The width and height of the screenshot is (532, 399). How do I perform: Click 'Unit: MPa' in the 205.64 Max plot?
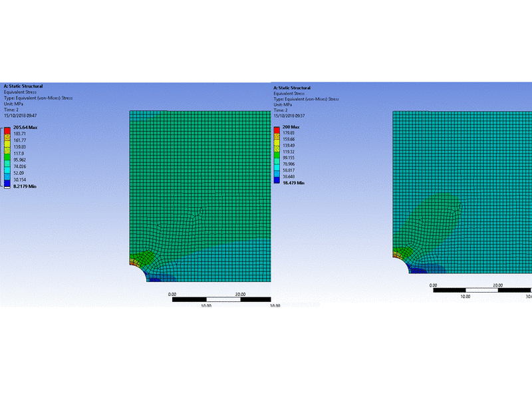[x=13, y=104]
